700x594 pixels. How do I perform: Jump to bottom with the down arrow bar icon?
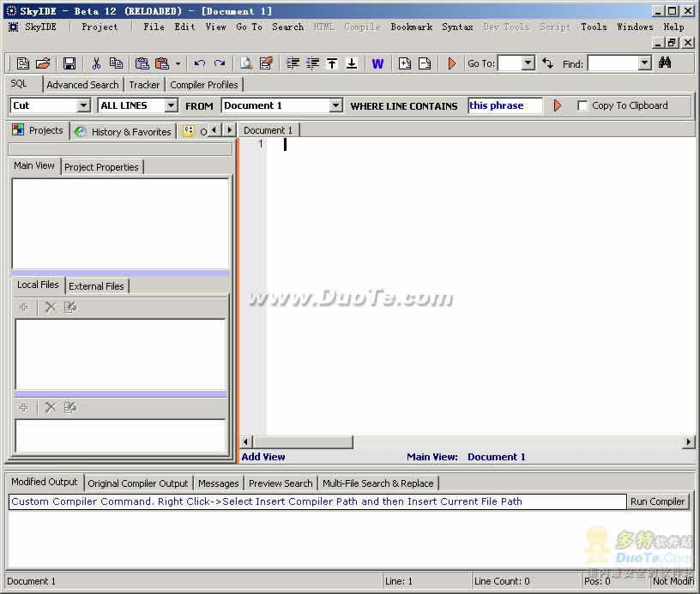click(x=352, y=63)
